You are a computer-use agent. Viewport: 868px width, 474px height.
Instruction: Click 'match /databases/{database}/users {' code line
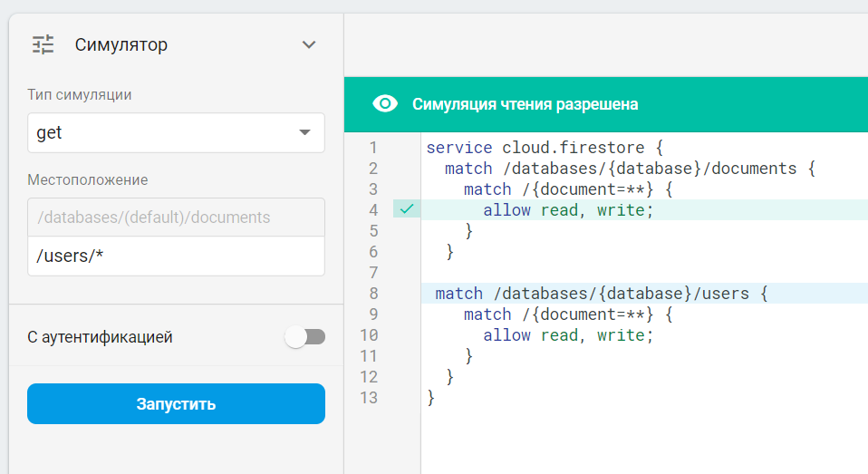pyautogui.click(x=602, y=294)
